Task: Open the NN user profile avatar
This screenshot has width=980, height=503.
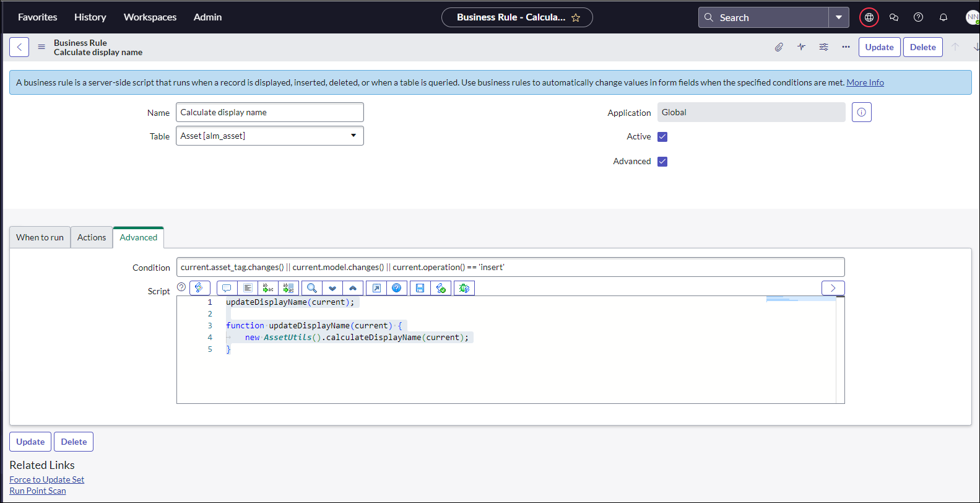Action: (973, 17)
